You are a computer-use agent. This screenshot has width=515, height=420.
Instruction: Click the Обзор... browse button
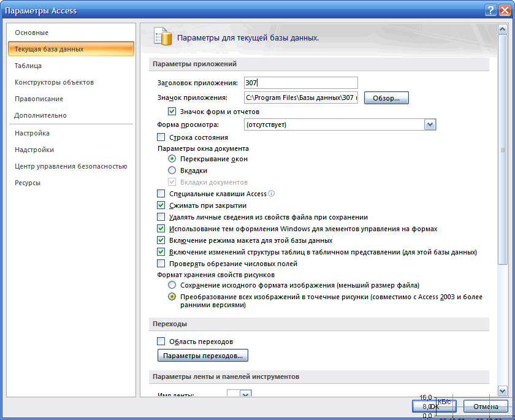click(x=386, y=98)
